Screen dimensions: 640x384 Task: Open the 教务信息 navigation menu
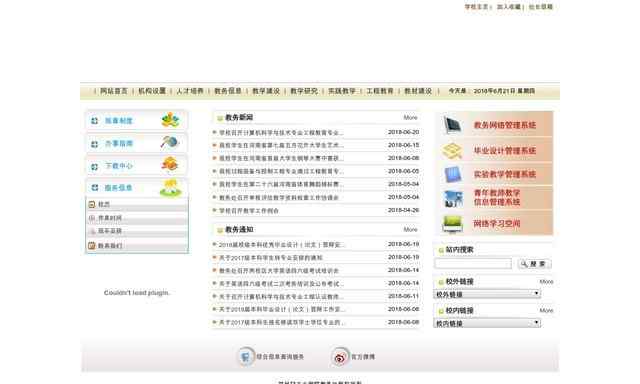click(228, 91)
